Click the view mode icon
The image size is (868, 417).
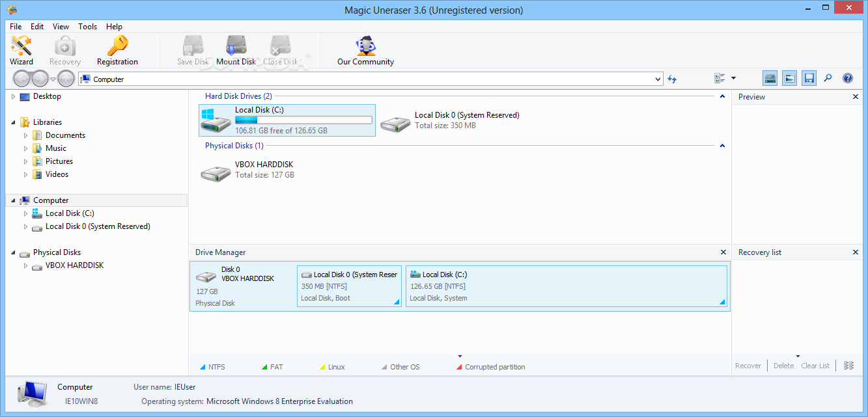[720, 78]
